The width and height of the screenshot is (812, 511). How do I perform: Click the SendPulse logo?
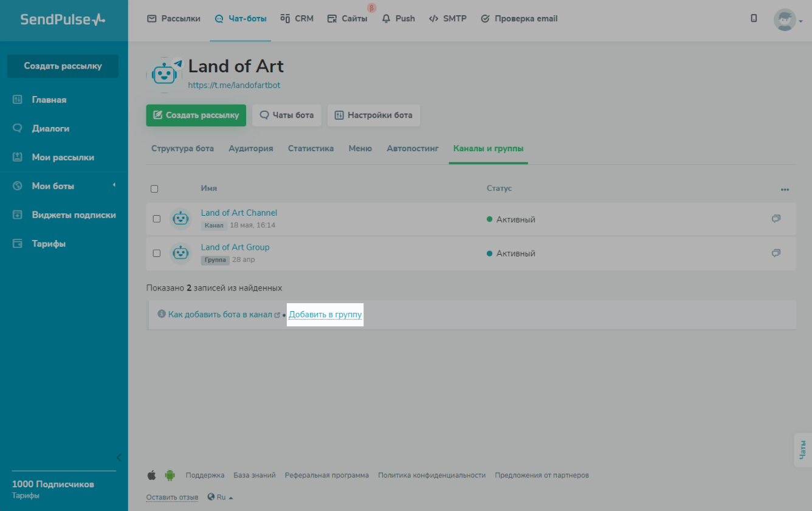click(63, 19)
